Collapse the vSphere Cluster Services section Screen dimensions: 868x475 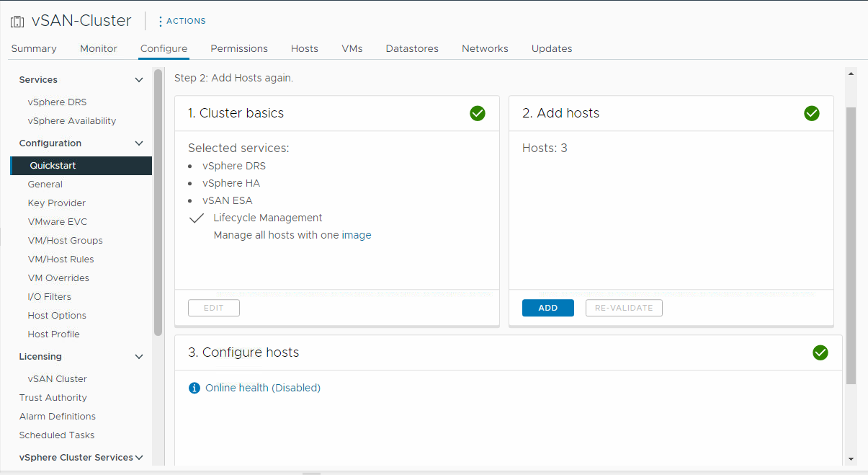141,457
